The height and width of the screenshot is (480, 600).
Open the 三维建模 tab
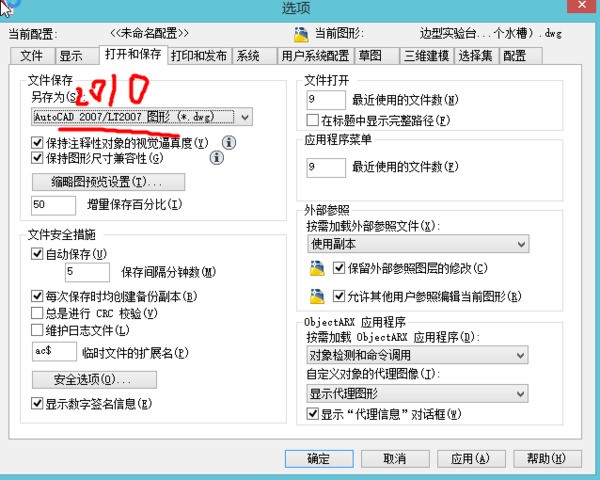[427, 56]
